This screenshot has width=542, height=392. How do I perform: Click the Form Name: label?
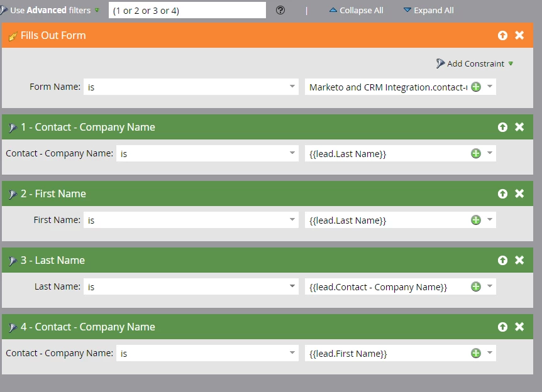click(55, 87)
